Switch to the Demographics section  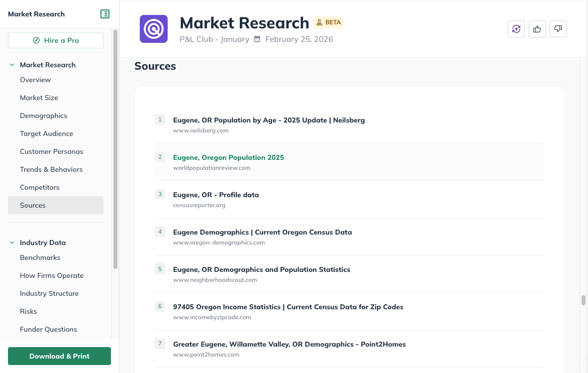tap(43, 116)
